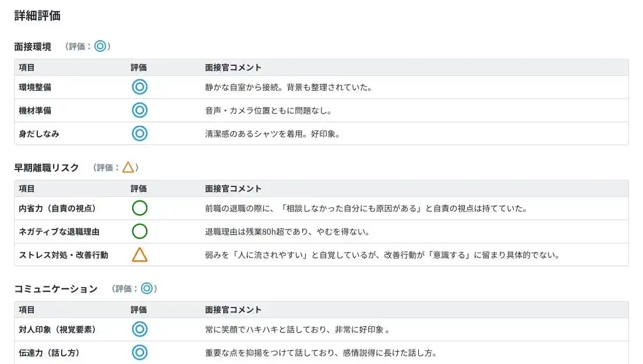
Task: Click the double-circle rating for 伝達力（話し方）
Action: 139,352
